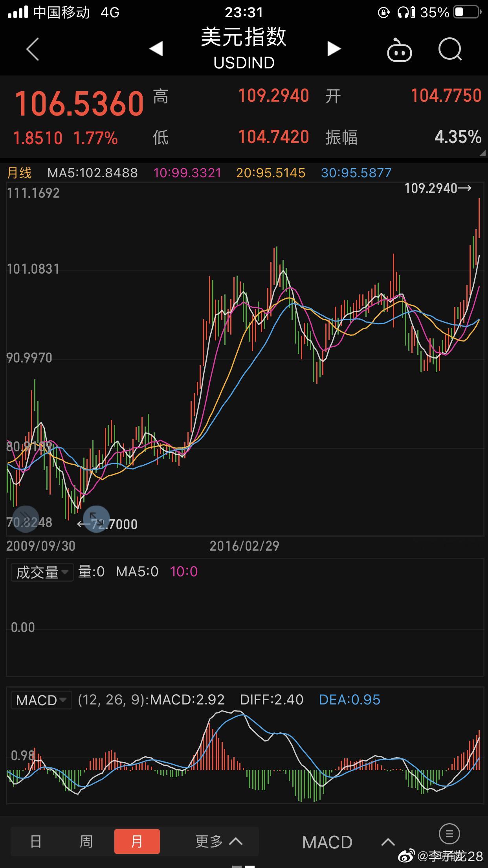Tap the percent change 1.77%
The image size is (488, 868).
pyautogui.click(x=95, y=138)
